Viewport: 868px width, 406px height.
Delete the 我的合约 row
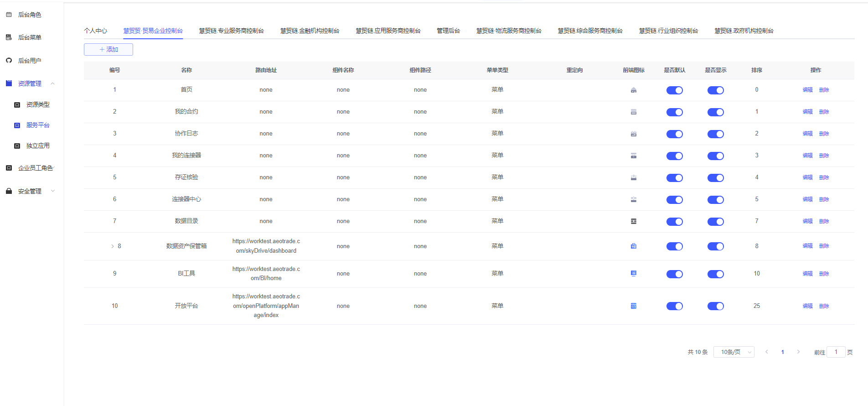[824, 112]
